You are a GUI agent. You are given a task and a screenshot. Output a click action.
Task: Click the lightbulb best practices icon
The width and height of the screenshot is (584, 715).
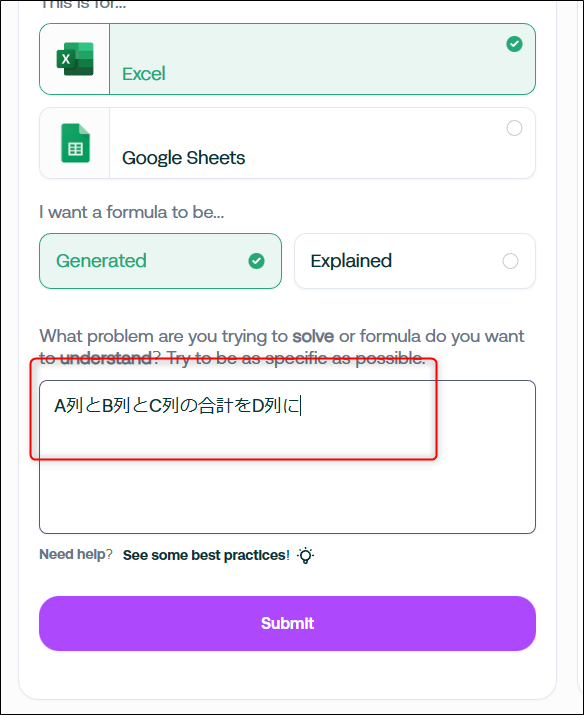[305, 555]
